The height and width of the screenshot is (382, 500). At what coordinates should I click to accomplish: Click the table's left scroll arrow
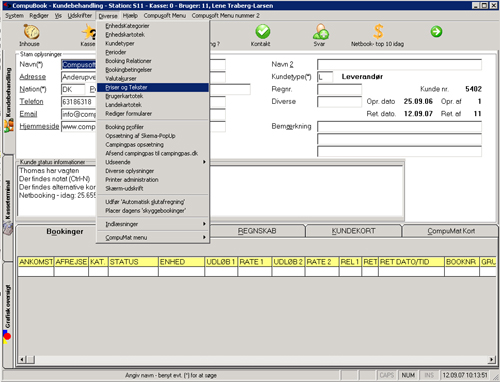click(x=22, y=359)
